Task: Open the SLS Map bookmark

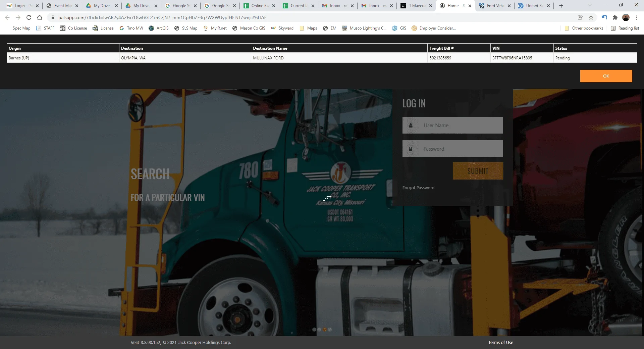Action: (x=186, y=28)
